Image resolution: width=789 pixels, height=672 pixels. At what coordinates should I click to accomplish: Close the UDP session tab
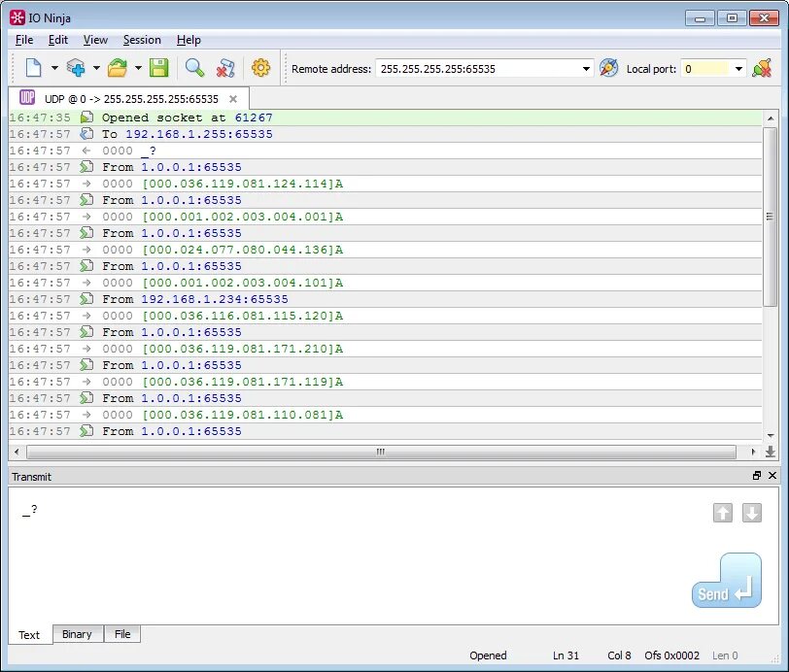[x=233, y=99]
